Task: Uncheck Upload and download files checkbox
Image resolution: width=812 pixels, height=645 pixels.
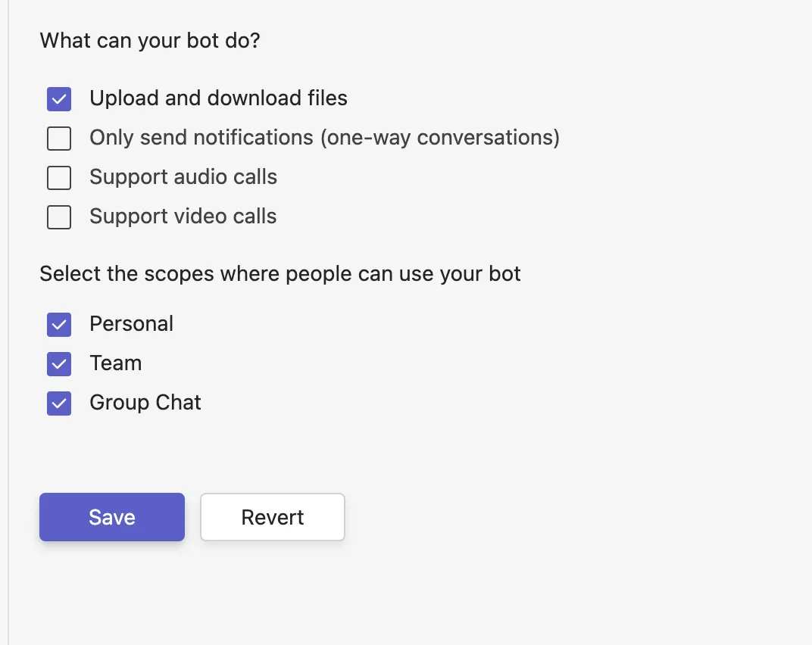Action: click(59, 99)
